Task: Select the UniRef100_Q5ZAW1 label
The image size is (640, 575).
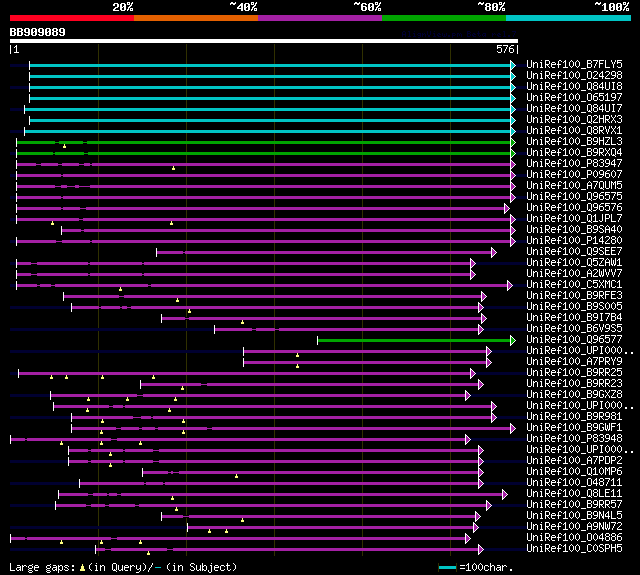Action: coord(574,263)
